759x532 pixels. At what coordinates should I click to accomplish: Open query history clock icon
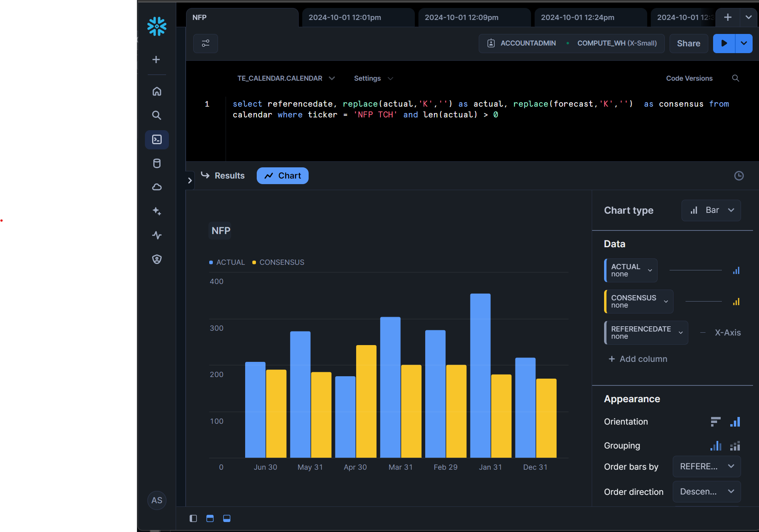point(739,176)
